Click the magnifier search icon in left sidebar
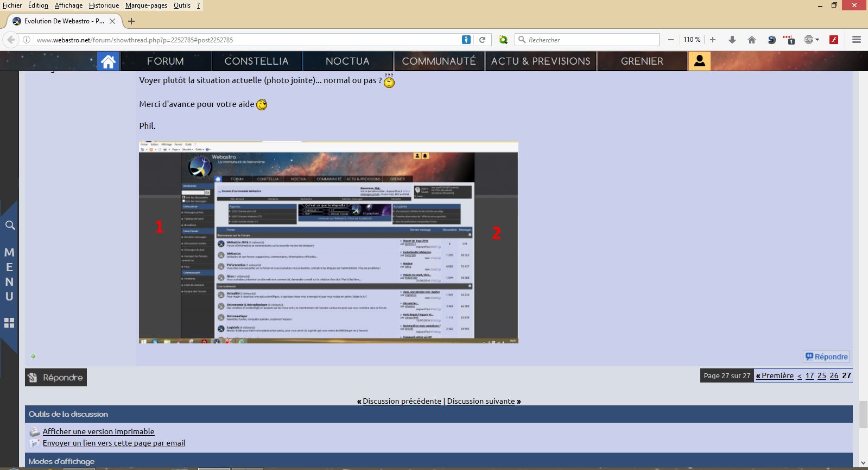 pos(10,225)
